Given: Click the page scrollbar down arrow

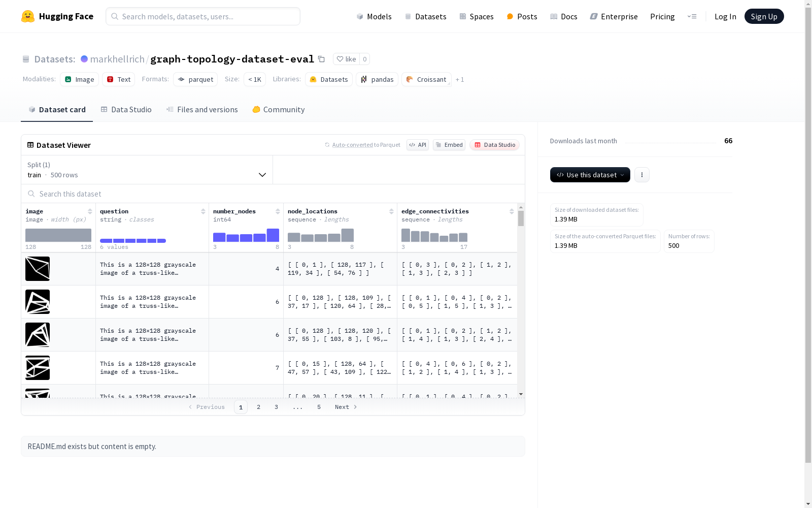Looking at the screenshot, I should coord(808,504).
